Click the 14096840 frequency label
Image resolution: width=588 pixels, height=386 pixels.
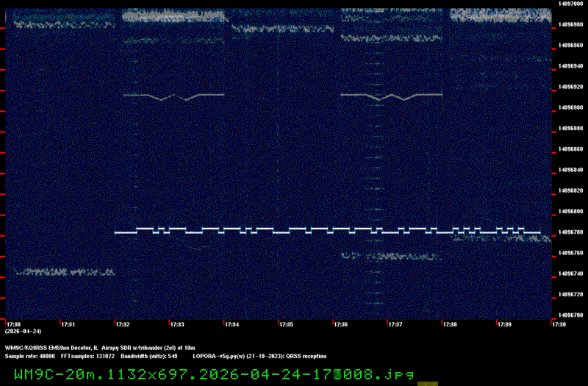(x=570, y=170)
